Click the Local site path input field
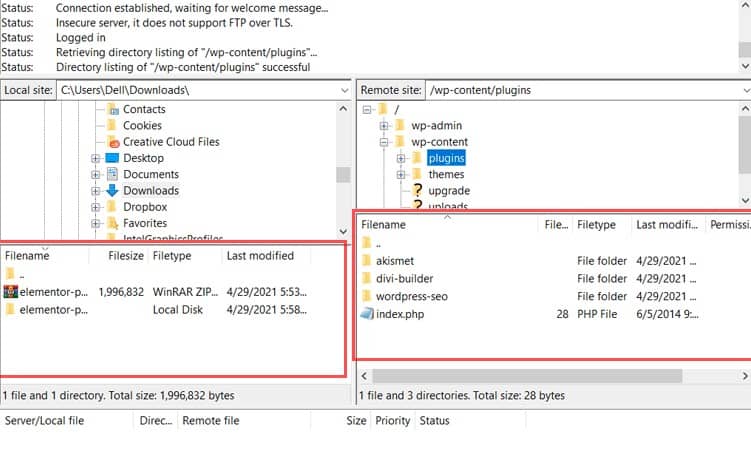This screenshot has width=751, height=461. click(x=195, y=90)
